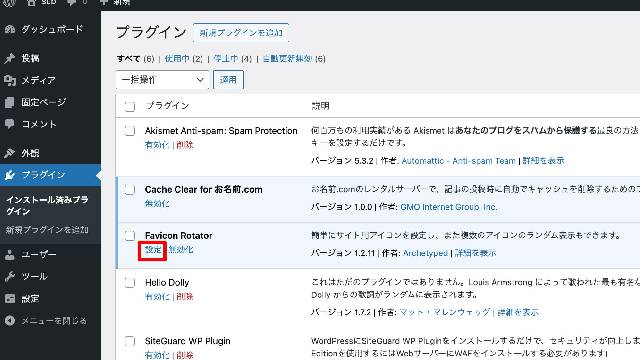The height and width of the screenshot is (360, 640).
Task: Open Hello Dolly 詳細を表示 link
Action: coord(518,312)
